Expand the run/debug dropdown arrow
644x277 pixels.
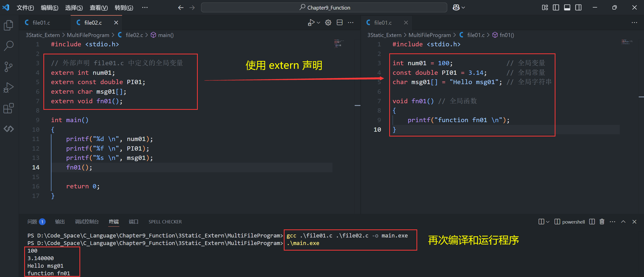click(319, 23)
